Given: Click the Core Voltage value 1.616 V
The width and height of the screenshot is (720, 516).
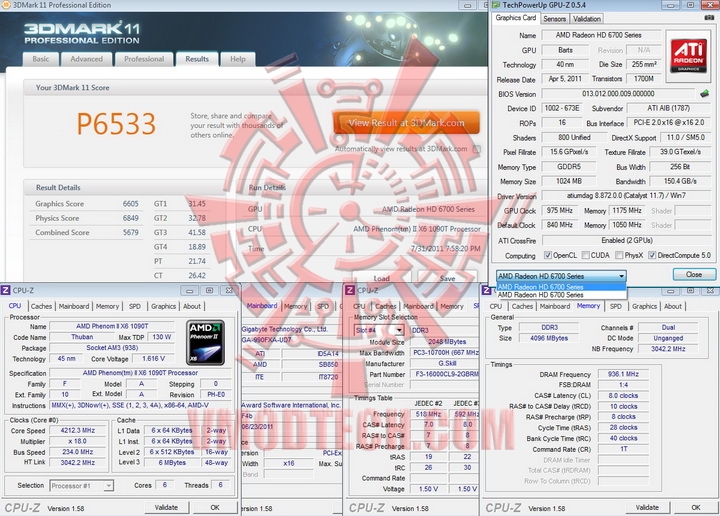Looking at the screenshot, I should [153, 359].
